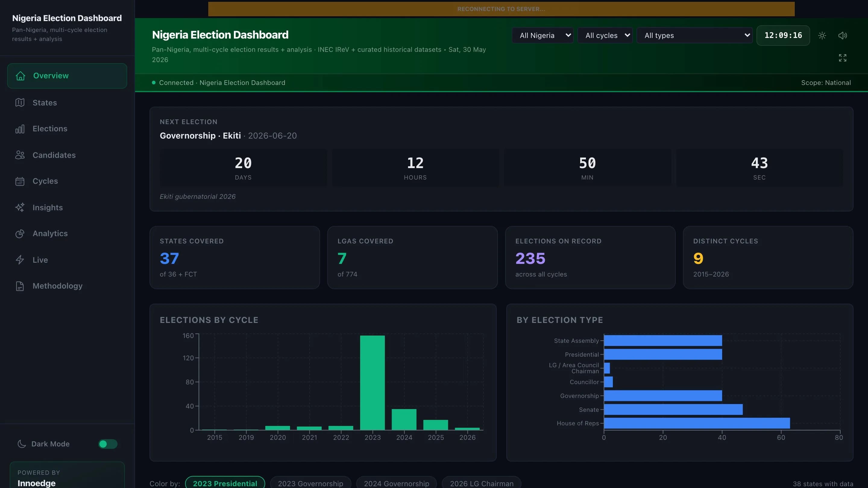Select the 2024 Governorship color chip
The width and height of the screenshot is (868, 488).
pyautogui.click(x=396, y=483)
